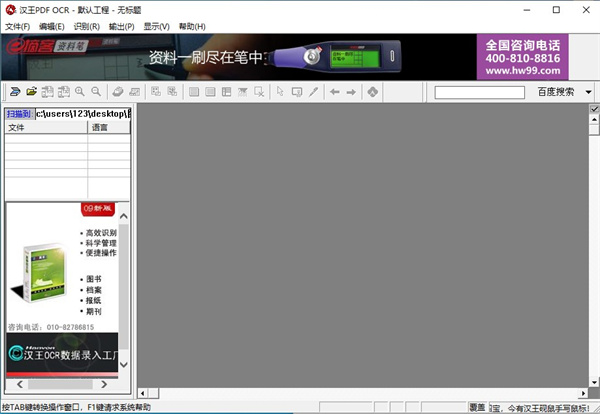Open the 输出(P) menu
600x414 pixels.
tap(122, 26)
